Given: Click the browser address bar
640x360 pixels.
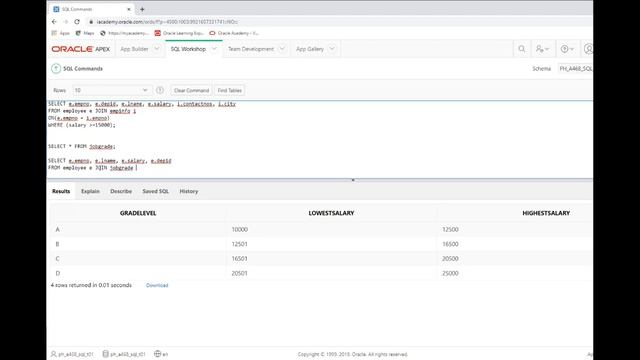Looking at the screenshot, I should tap(167, 22).
